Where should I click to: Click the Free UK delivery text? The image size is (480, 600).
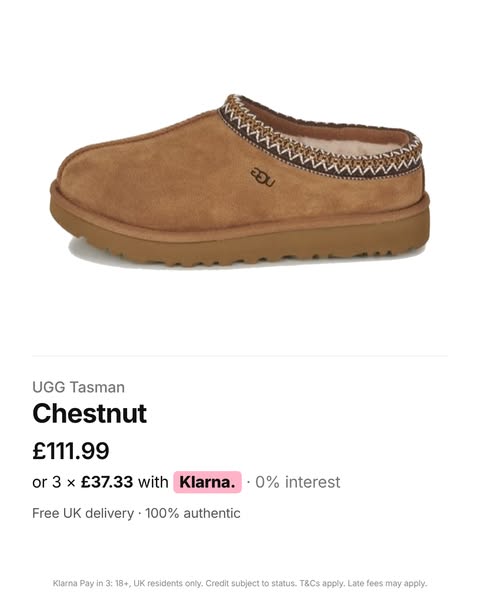point(83,513)
